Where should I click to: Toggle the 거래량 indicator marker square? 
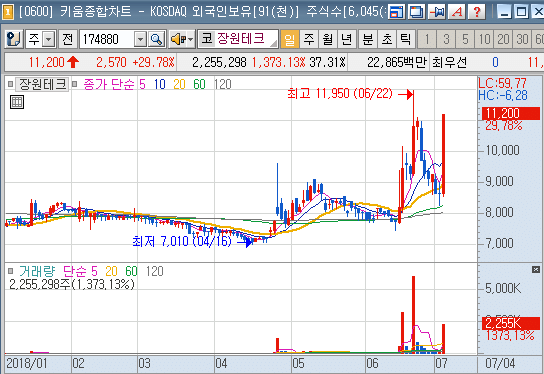click(10, 271)
